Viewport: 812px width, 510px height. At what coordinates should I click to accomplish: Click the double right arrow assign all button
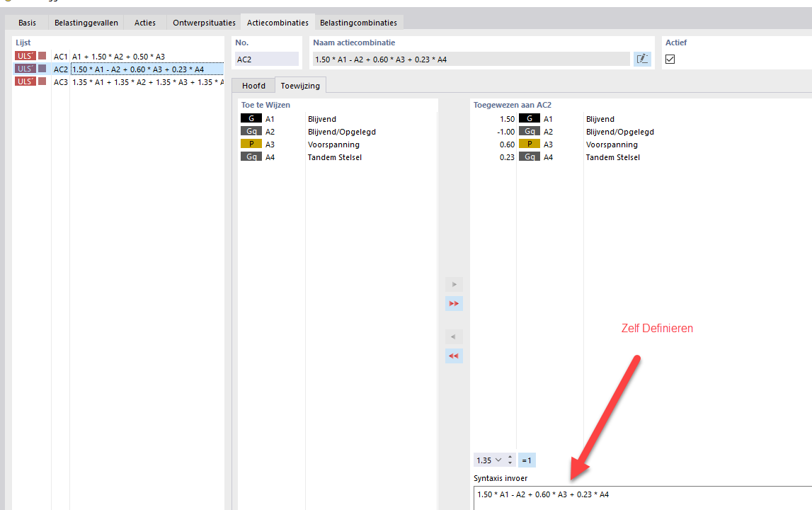pos(454,303)
